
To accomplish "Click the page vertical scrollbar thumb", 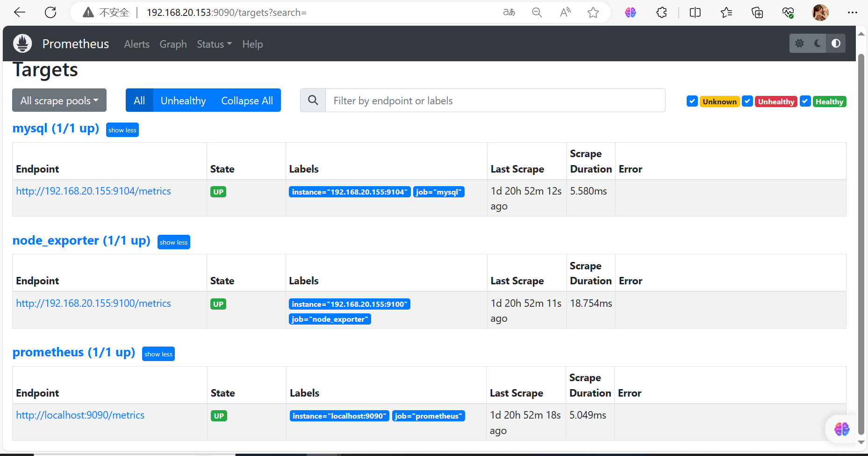I will click(861, 243).
